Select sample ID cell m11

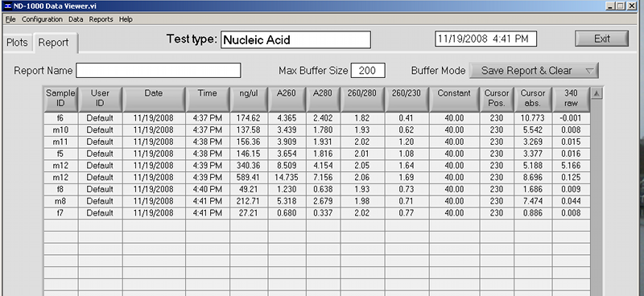[60, 142]
